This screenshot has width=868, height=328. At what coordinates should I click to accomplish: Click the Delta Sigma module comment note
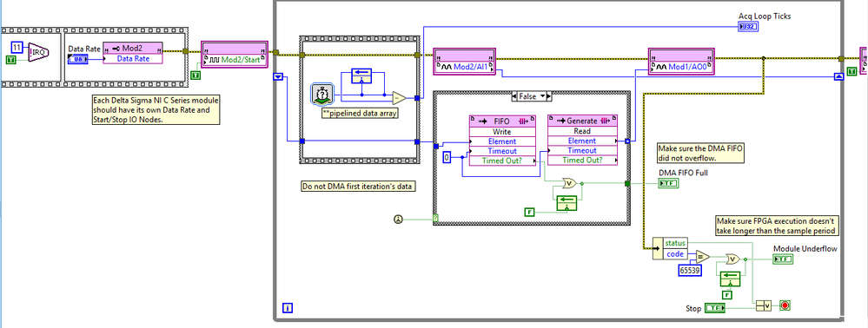[156, 109]
